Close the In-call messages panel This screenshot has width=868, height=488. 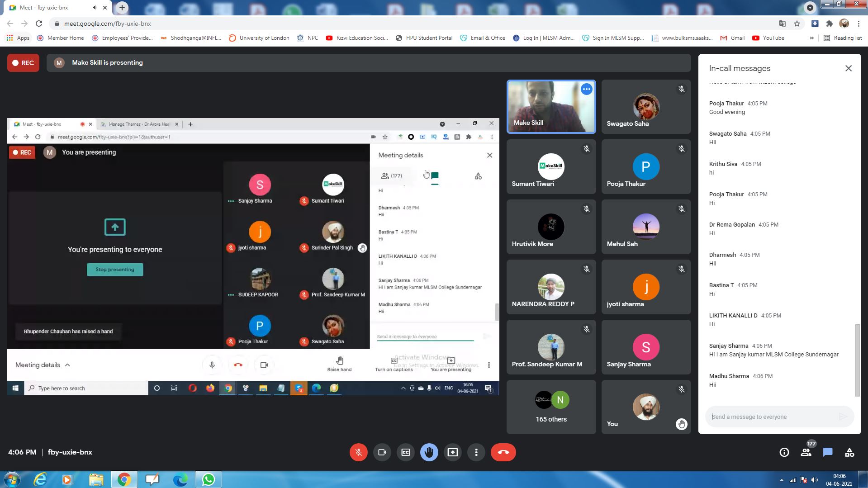coord(849,68)
